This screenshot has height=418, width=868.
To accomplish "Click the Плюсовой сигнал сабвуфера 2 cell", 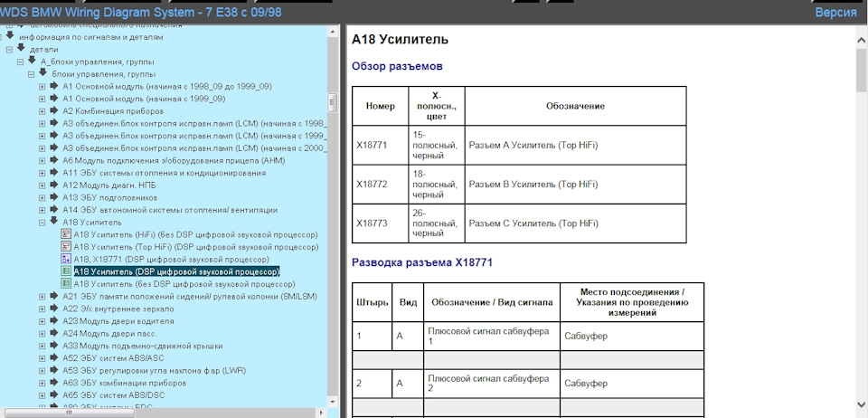I will coord(492,383).
